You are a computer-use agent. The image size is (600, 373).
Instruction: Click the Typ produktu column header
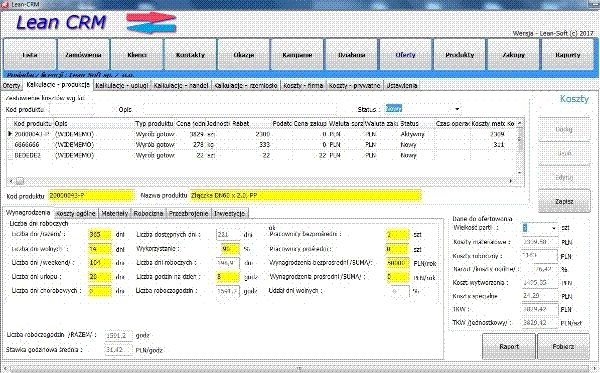coord(154,124)
